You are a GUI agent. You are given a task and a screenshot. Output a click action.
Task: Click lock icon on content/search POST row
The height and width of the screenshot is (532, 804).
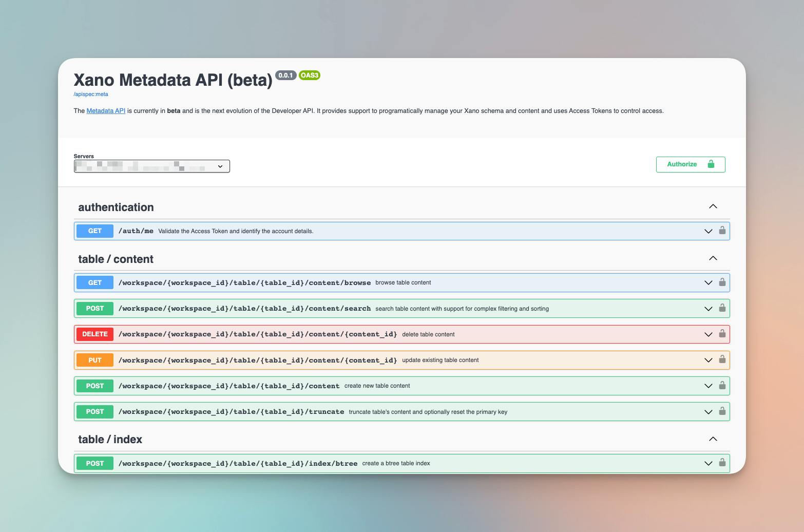click(x=722, y=308)
